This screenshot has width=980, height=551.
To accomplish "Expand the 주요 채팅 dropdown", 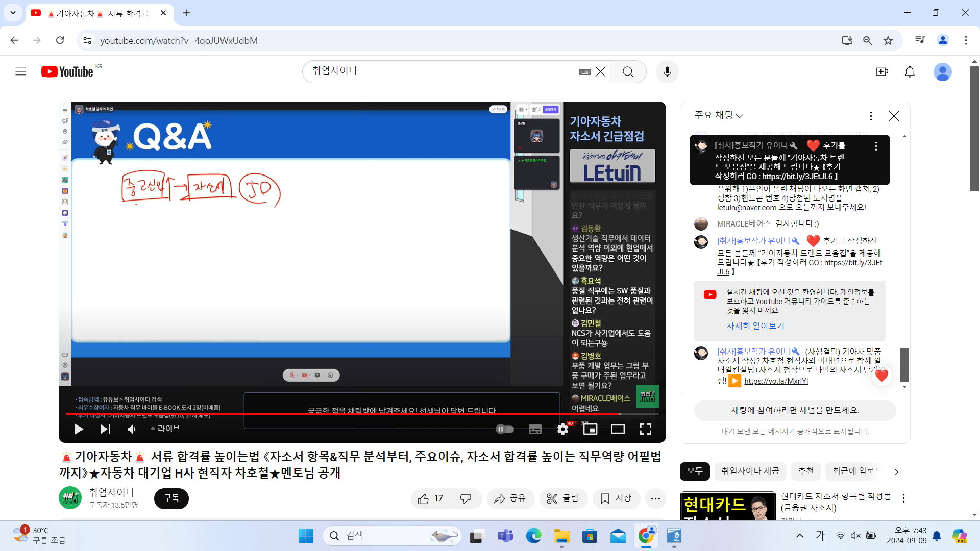I will pyautogui.click(x=719, y=116).
